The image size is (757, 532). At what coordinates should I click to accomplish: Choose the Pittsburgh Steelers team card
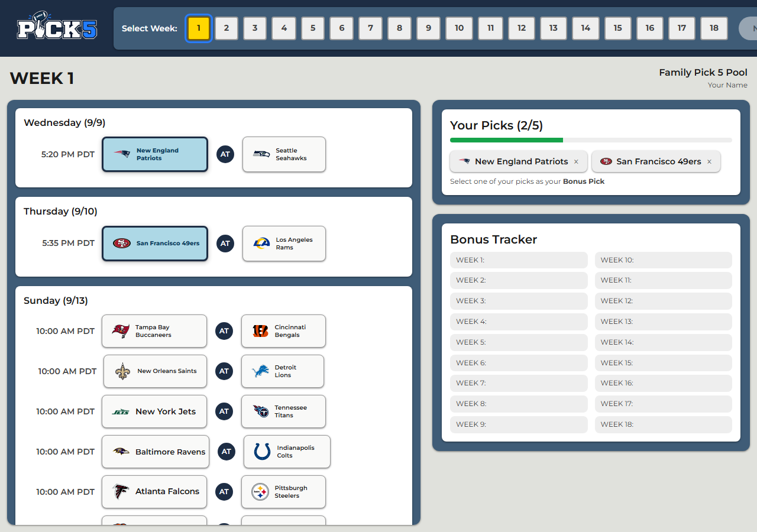pos(283,492)
